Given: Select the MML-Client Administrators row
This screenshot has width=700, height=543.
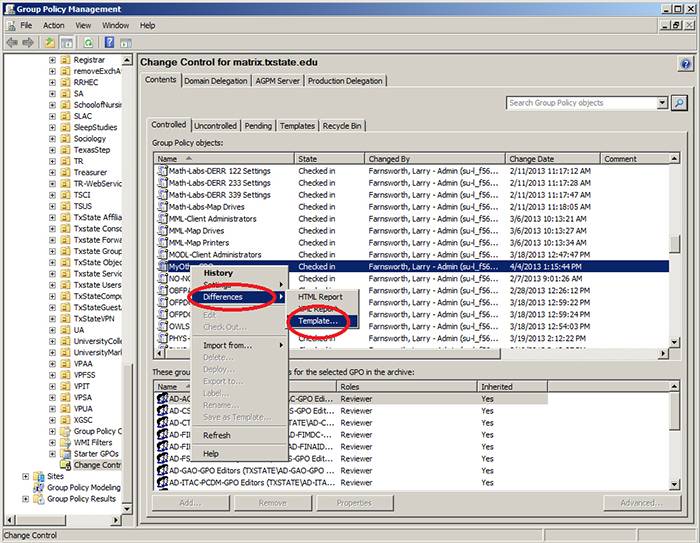Looking at the screenshot, I should pyautogui.click(x=413, y=219).
